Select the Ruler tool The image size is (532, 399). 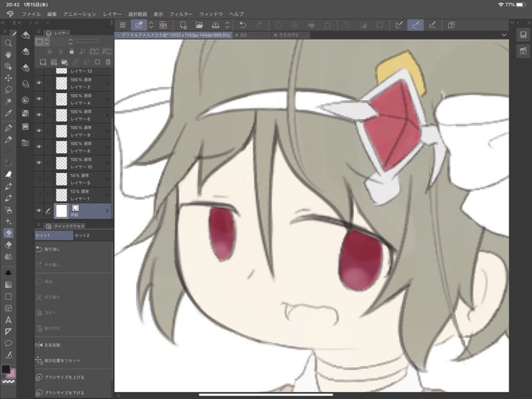(8, 332)
